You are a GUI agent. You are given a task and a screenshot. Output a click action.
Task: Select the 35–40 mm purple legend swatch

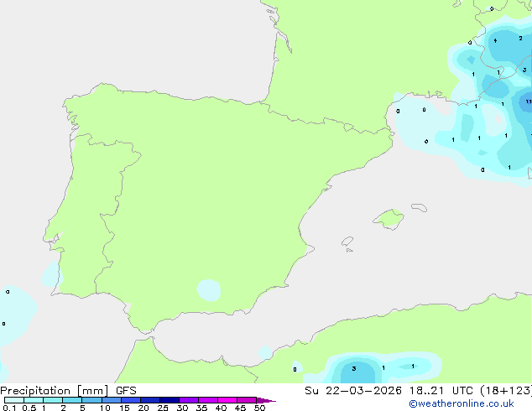[207, 400]
